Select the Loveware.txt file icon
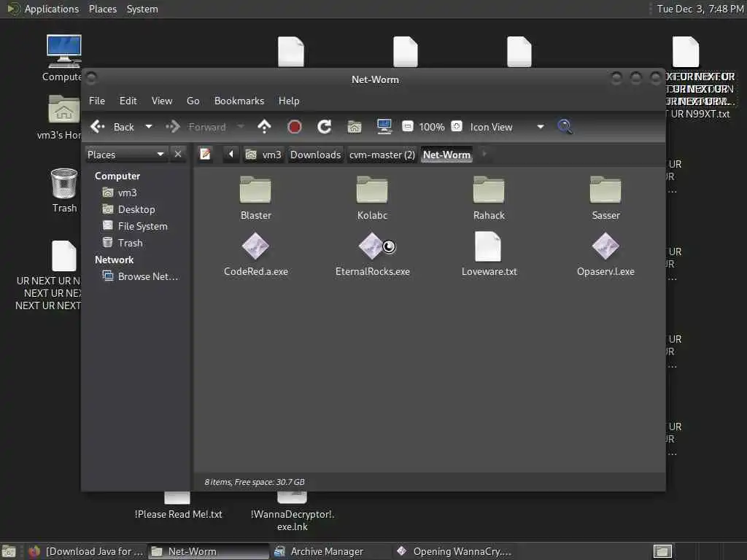747x560 pixels. click(x=488, y=246)
